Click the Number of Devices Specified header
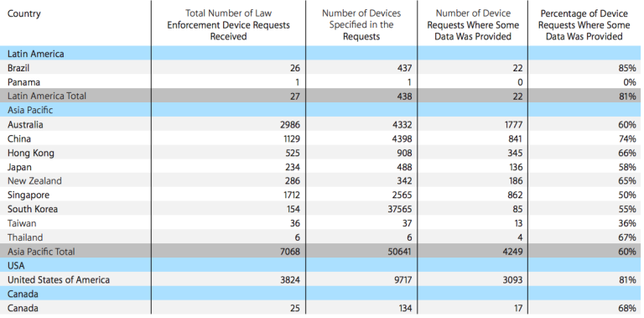 (361, 24)
